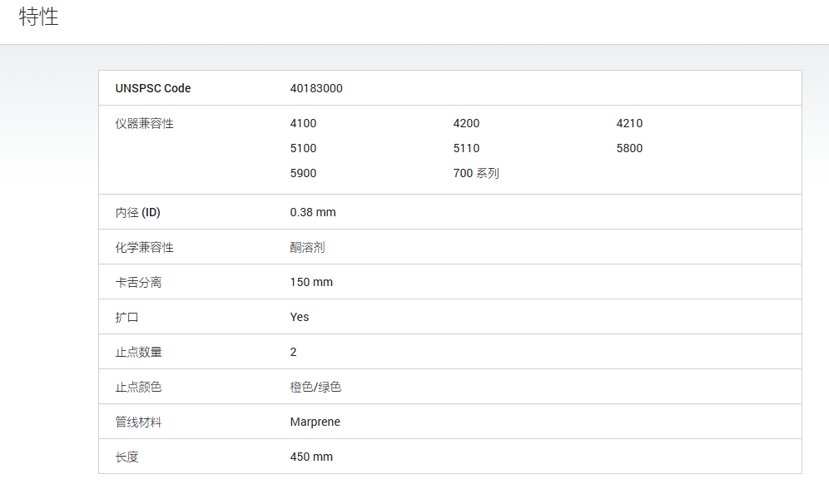
Task: Click the 卡舌分离 value 150 mm
Action: (x=311, y=282)
